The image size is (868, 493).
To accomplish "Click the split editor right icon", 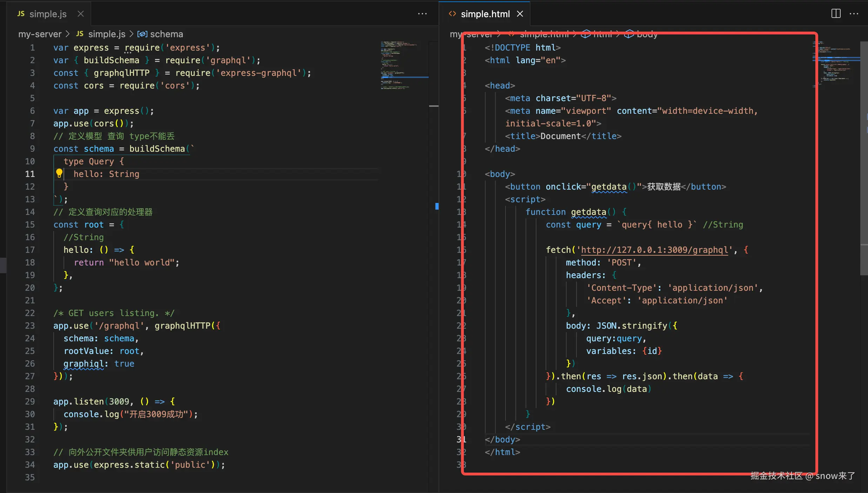I will [836, 14].
